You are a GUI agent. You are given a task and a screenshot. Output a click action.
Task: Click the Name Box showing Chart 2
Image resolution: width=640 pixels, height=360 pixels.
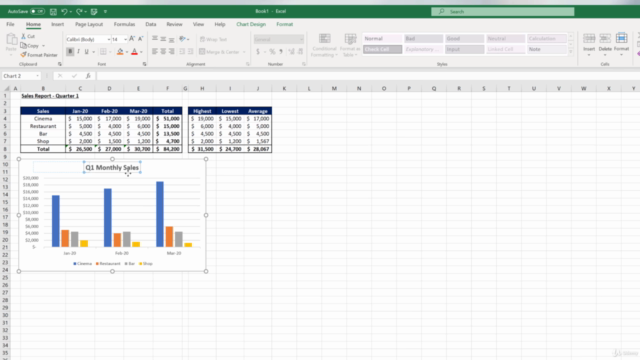pos(21,76)
